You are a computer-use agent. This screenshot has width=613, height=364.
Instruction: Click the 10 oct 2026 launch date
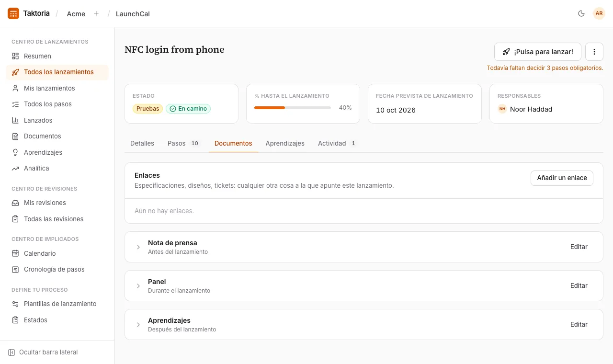point(396,110)
